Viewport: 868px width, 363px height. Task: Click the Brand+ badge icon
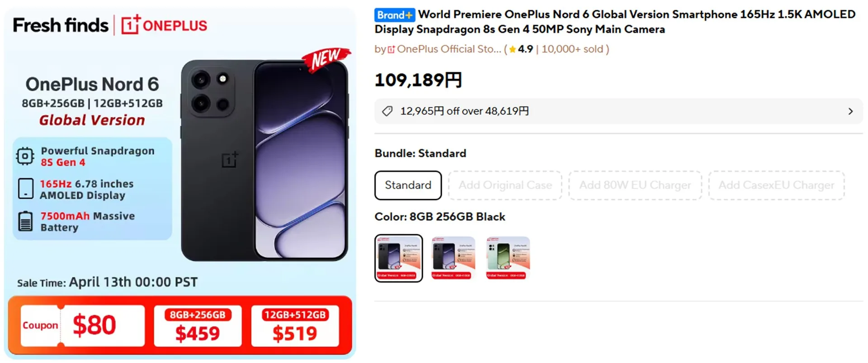coord(394,15)
